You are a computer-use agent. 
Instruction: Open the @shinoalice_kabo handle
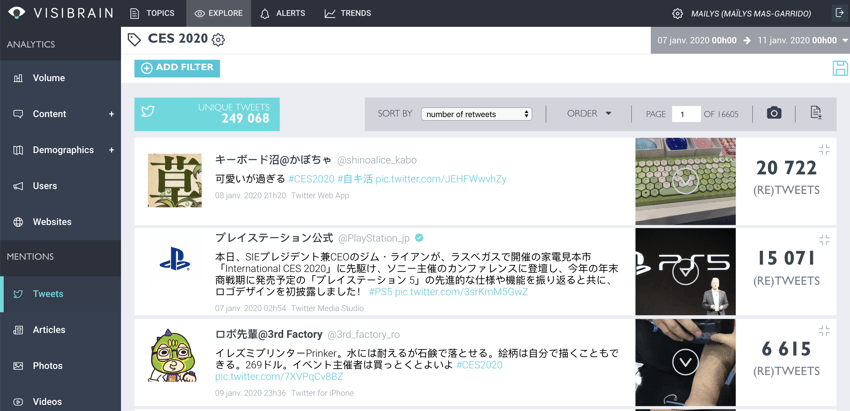tap(377, 160)
